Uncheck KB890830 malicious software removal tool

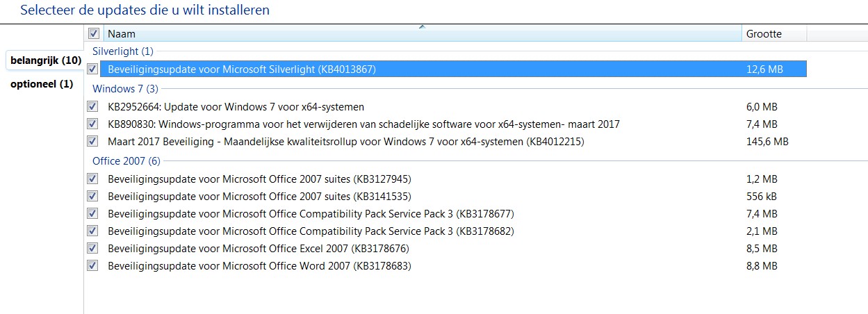coord(92,124)
